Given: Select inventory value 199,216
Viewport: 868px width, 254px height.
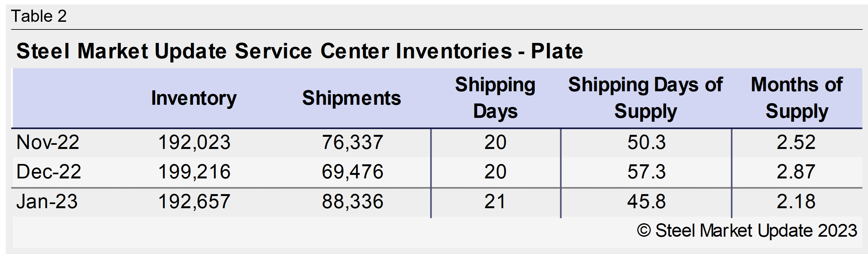Looking at the screenshot, I should 194,172.
